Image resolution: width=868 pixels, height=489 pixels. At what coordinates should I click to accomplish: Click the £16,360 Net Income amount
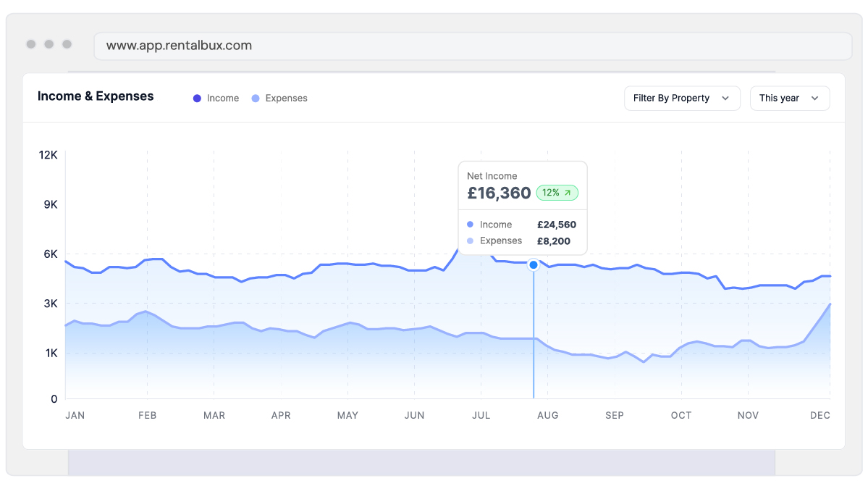tap(499, 193)
